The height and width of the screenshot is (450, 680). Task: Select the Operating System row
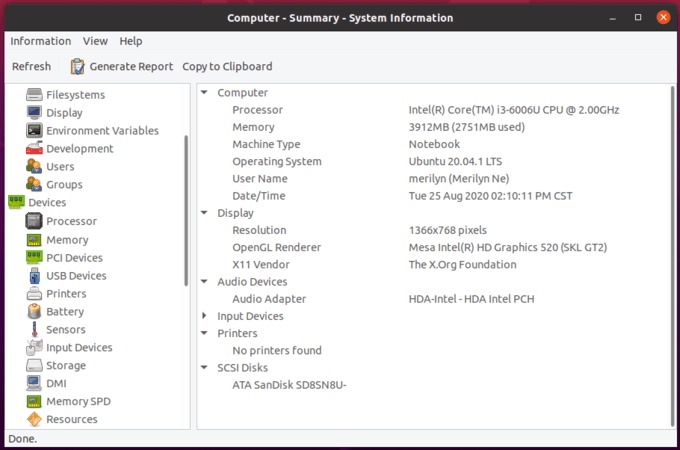click(434, 161)
